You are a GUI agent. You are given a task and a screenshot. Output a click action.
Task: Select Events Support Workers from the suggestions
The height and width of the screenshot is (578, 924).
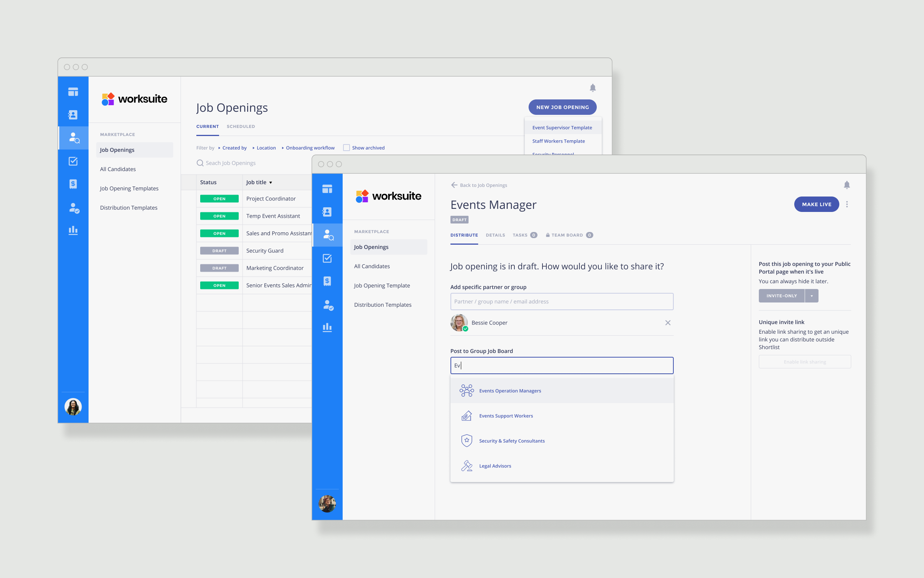pyautogui.click(x=506, y=416)
